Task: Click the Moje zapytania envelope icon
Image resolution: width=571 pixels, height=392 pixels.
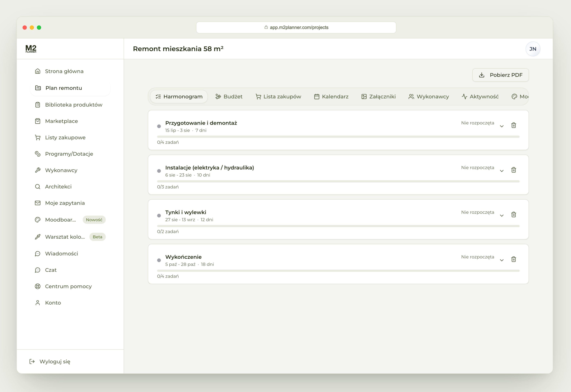Action: coord(38,203)
